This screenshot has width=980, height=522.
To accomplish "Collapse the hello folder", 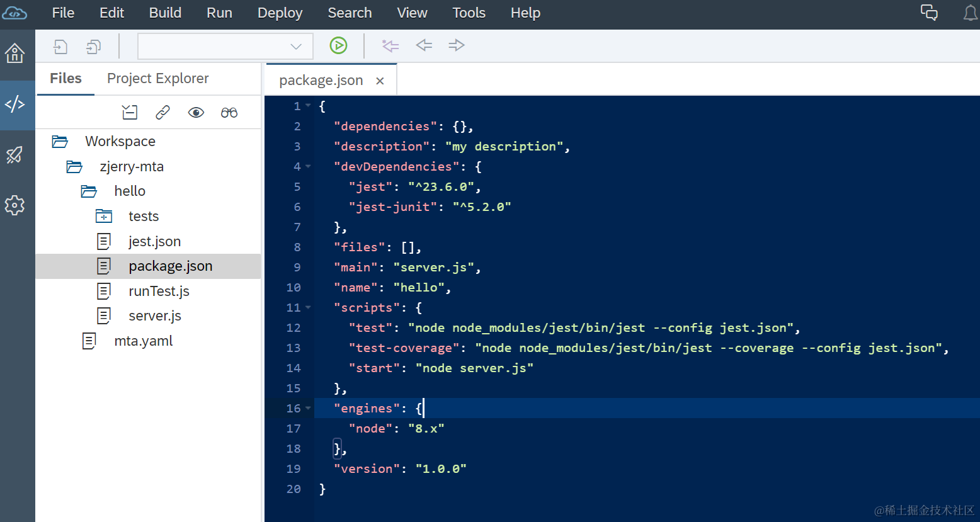I will [89, 191].
